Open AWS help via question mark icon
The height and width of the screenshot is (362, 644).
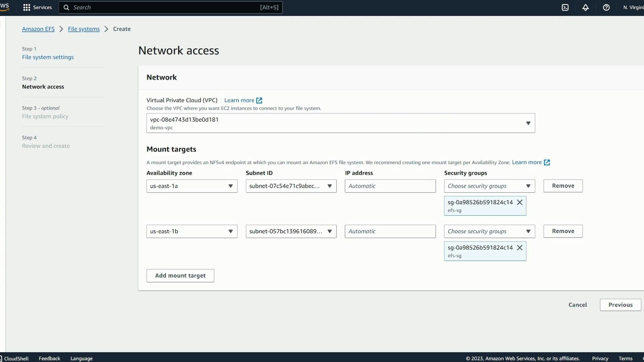pos(606,7)
